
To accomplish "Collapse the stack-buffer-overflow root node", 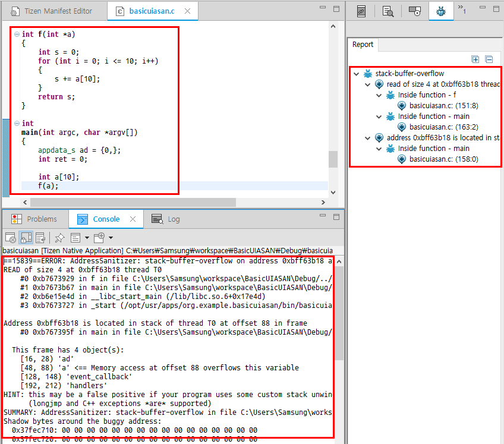I will click(355, 73).
